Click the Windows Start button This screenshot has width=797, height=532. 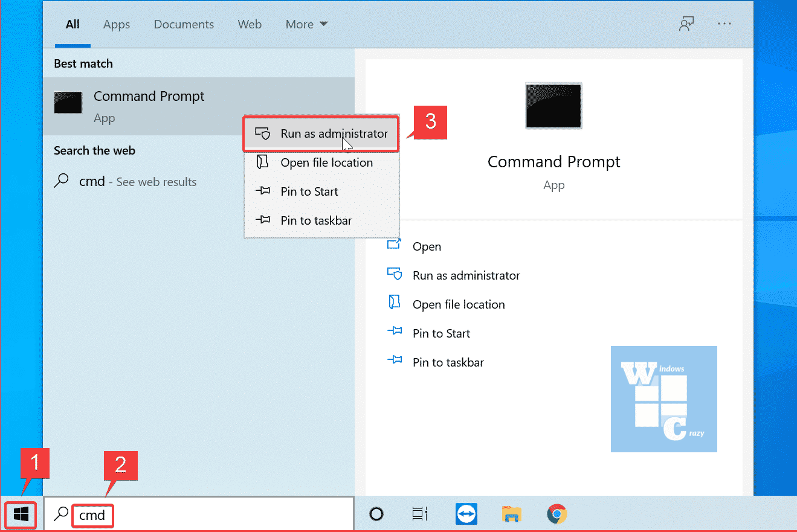click(x=21, y=514)
